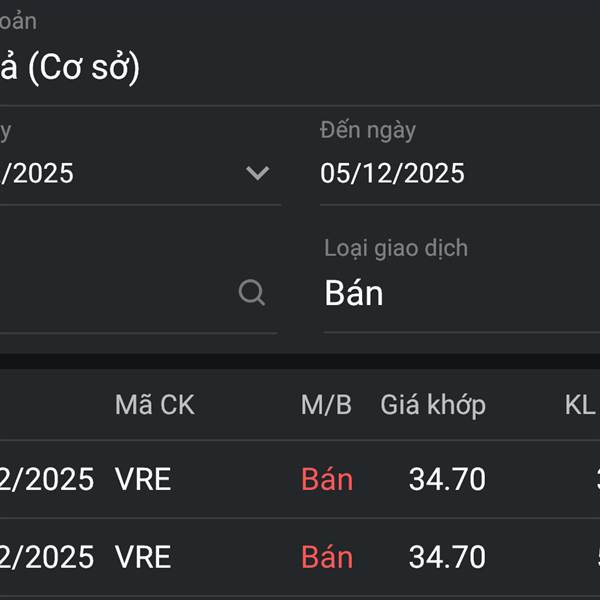600x600 pixels.
Task: Sort by Giá khớp column header
Action: 433,405
